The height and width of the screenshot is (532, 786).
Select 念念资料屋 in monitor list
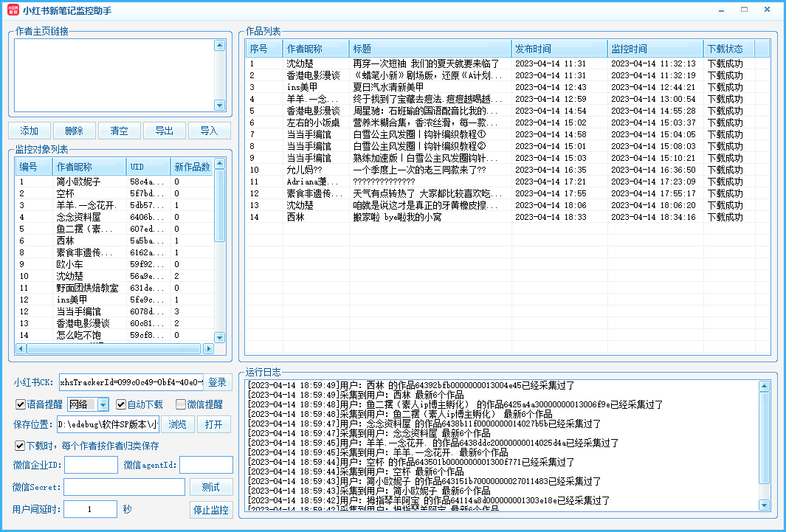[x=114, y=217]
